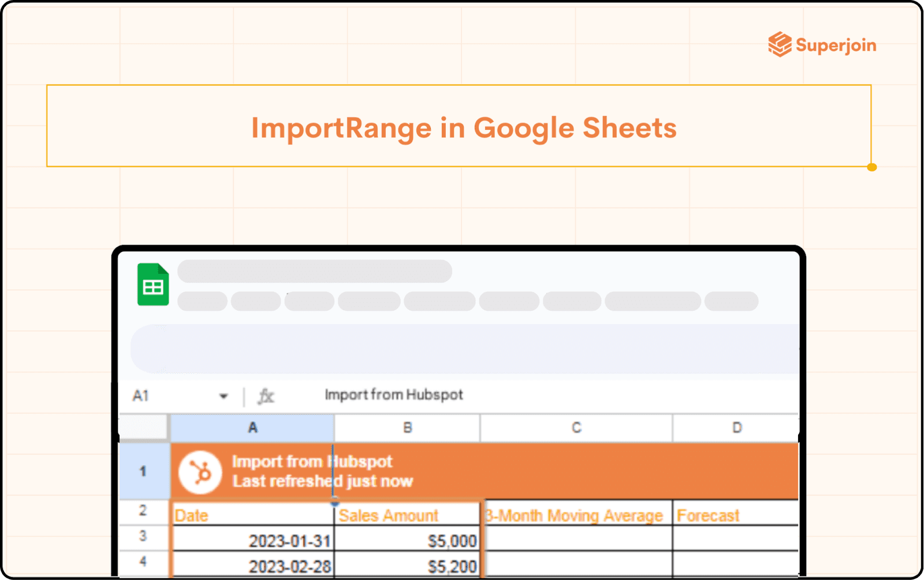Screen dimensions: 924x580
Task: Select row 4 header
Action: 144,563
